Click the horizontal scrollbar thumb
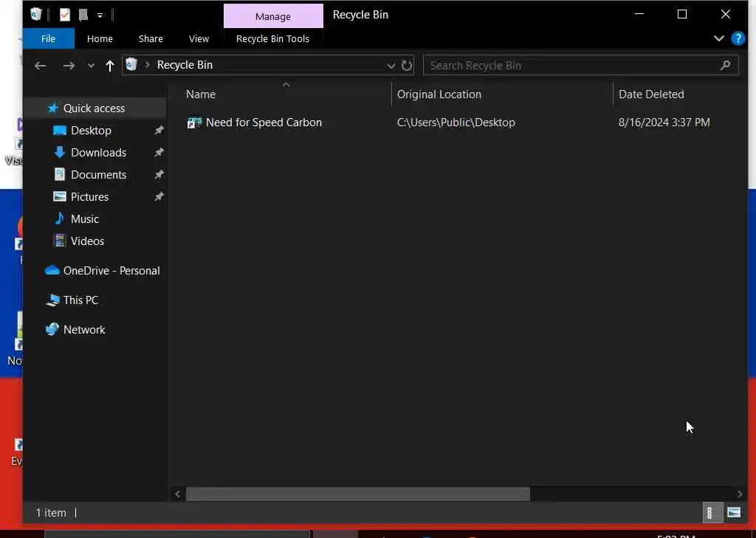Viewport: 756px width, 538px height. [358, 494]
